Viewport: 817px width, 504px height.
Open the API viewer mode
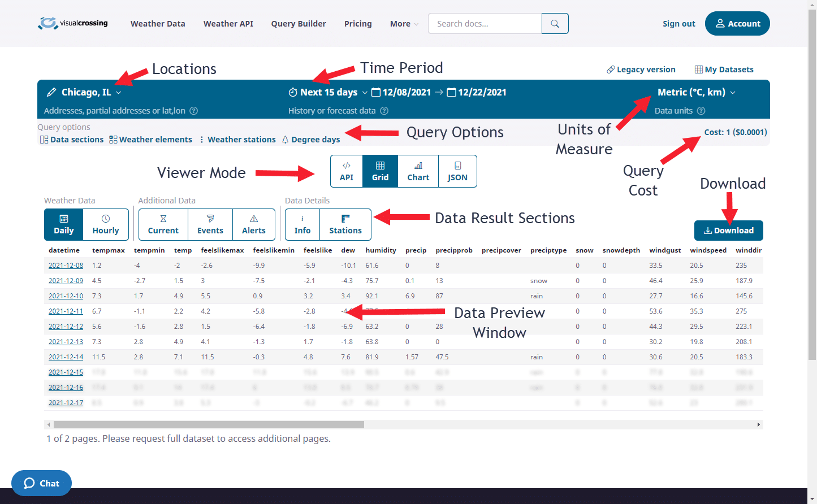tap(346, 171)
